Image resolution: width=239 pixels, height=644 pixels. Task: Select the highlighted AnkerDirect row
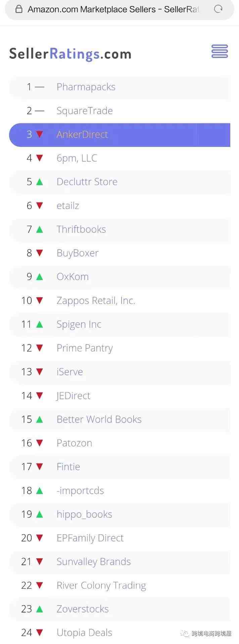point(120,135)
